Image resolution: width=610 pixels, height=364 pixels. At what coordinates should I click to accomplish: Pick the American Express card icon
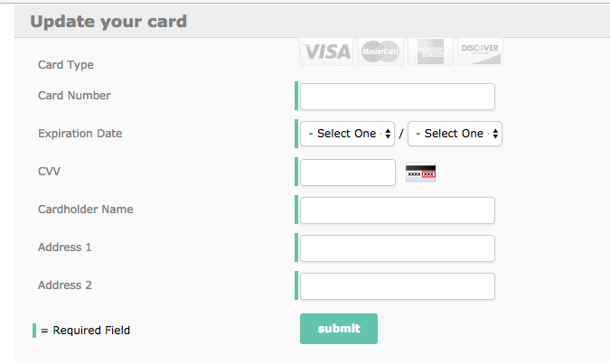[x=430, y=51]
